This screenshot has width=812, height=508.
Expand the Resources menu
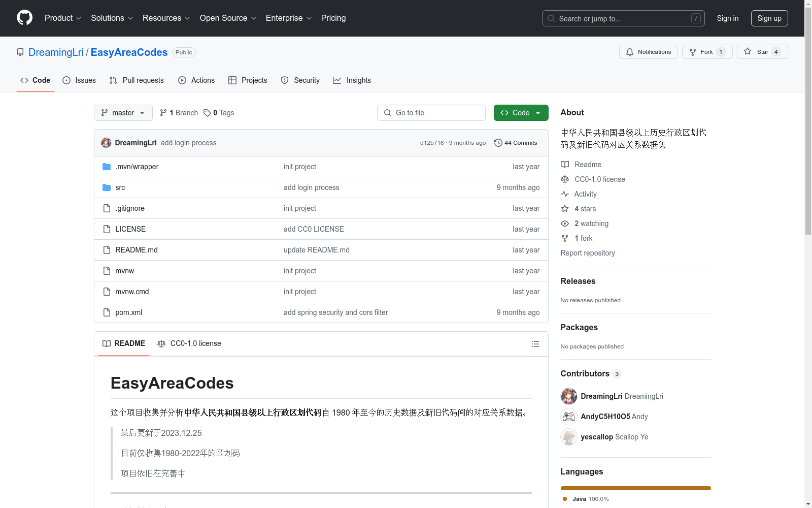click(x=166, y=18)
